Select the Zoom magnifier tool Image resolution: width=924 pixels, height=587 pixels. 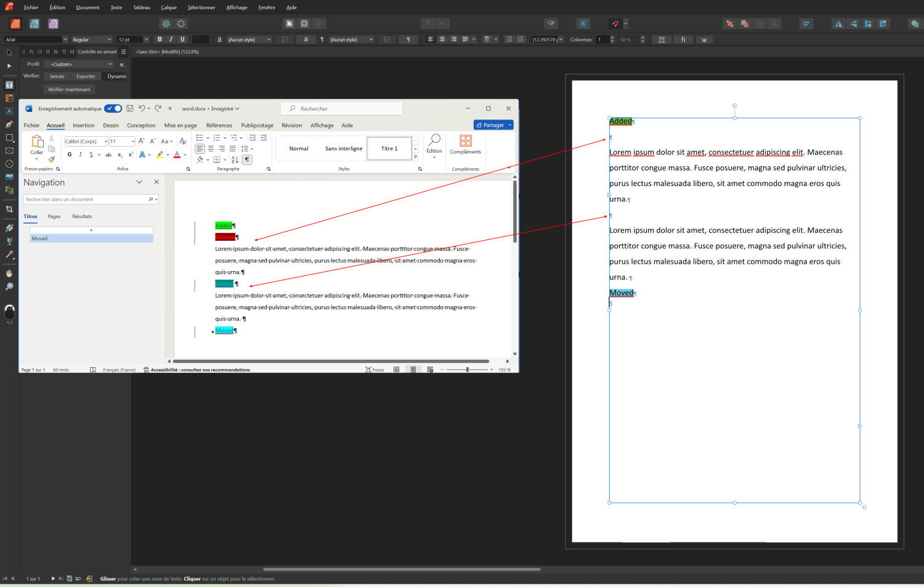click(x=9, y=286)
